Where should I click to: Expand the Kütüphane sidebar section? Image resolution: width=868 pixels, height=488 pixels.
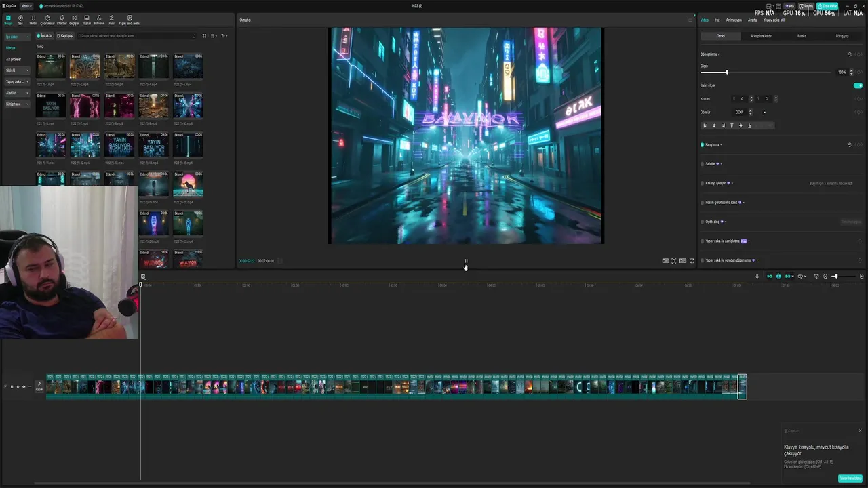pos(16,104)
